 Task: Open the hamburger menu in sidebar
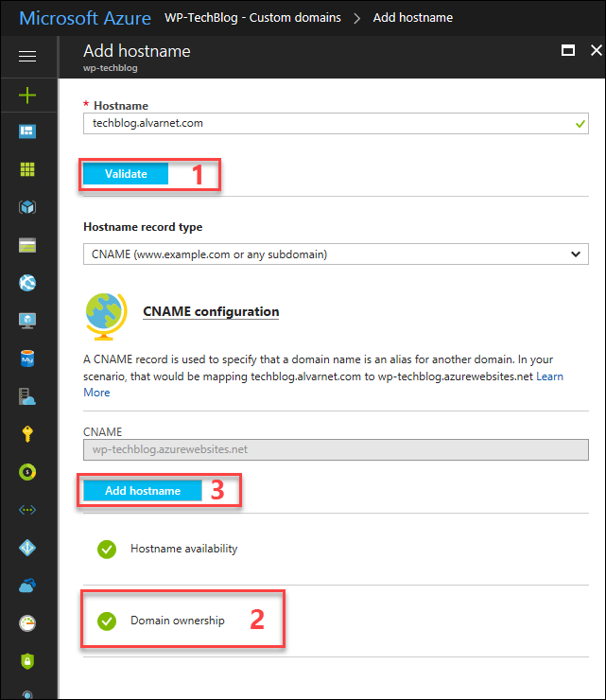click(27, 56)
